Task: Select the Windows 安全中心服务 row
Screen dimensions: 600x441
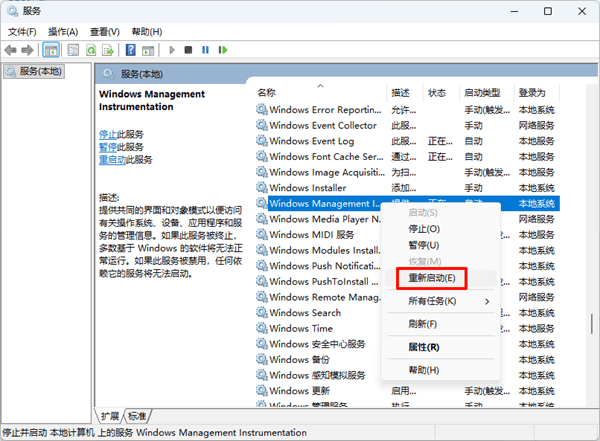Action: click(x=318, y=344)
